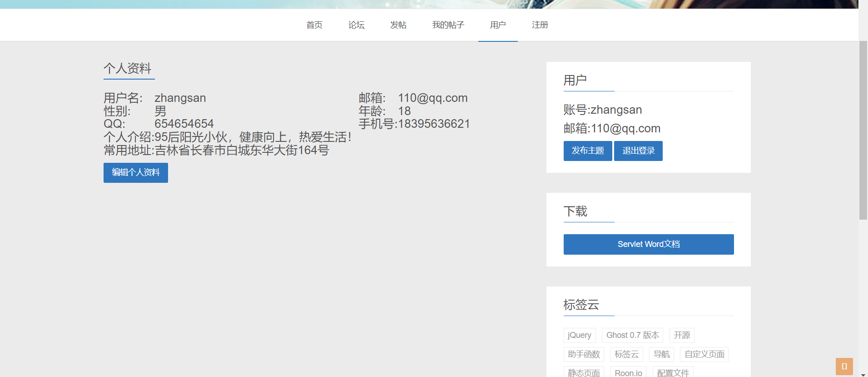The height and width of the screenshot is (377, 868).
Task: Open the 发帖 menu item
Action: (x=398, y=25)
